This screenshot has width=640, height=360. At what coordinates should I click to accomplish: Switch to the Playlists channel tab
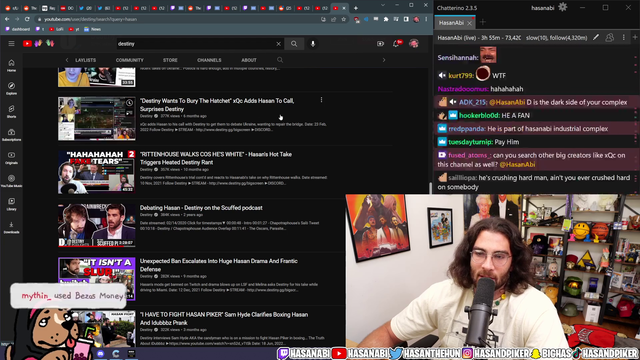point(85,60)
